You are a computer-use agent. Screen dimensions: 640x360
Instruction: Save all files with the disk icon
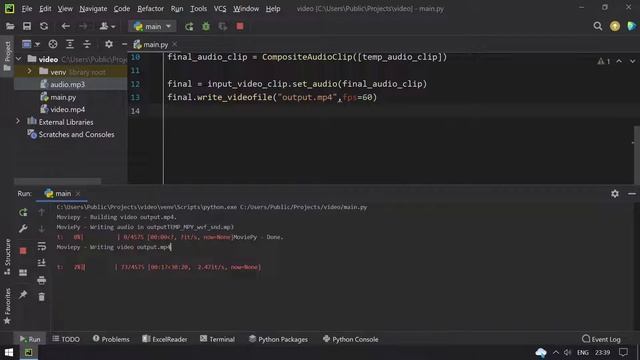(x=27, y=27)
